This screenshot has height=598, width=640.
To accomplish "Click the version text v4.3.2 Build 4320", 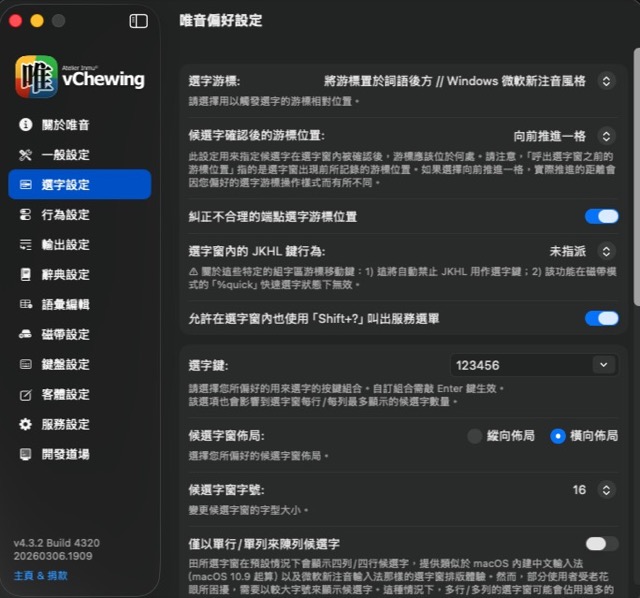I will [56, 543].
